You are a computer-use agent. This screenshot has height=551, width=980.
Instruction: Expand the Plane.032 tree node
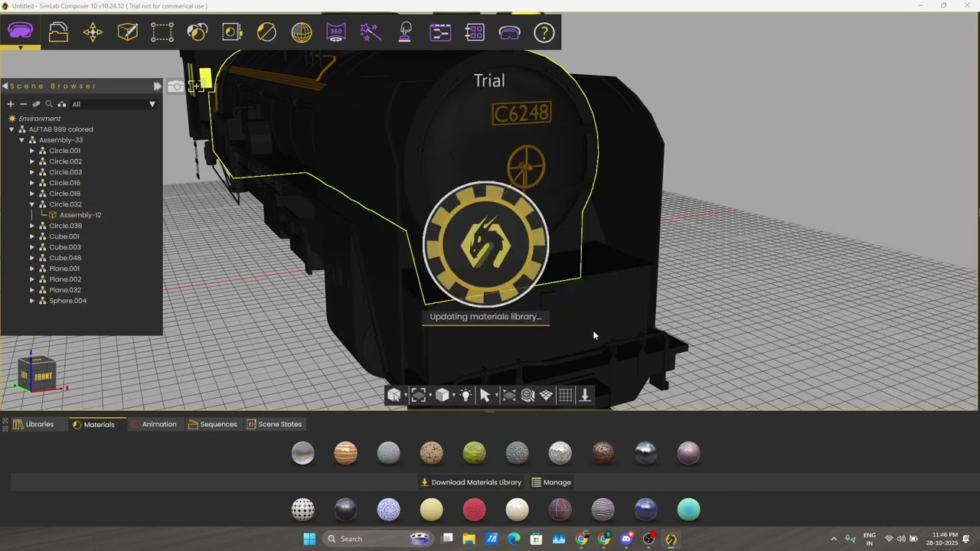click(32, 290)
